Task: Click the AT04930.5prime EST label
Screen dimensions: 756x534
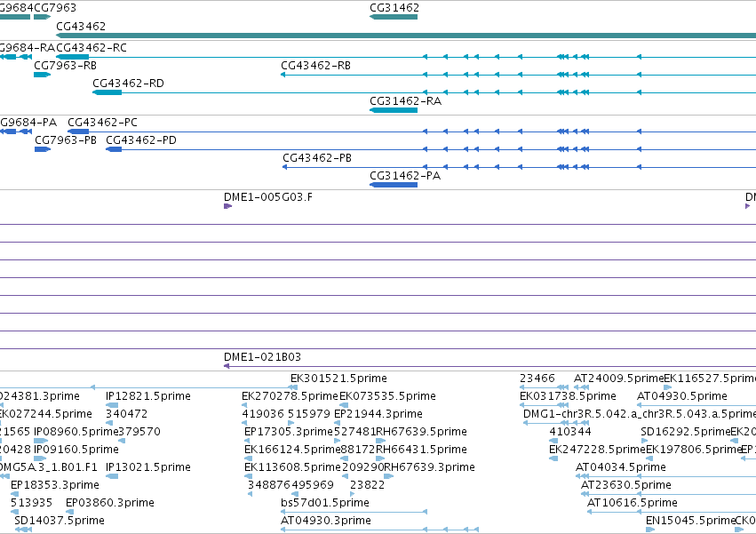Action: [x=682, y=396]
